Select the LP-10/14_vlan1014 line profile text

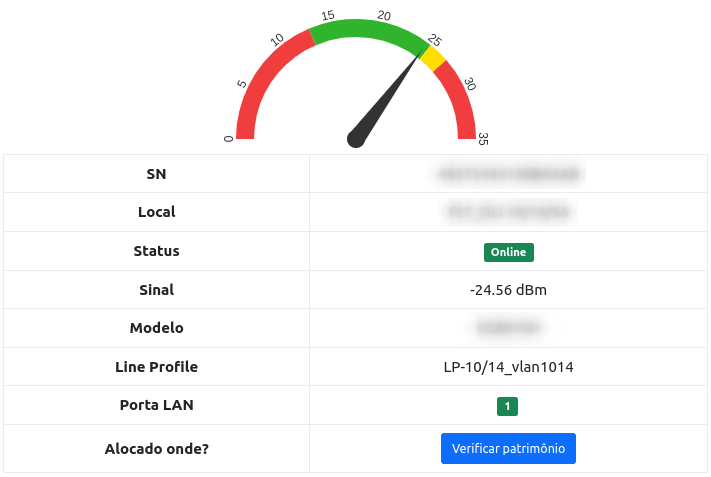508,367
